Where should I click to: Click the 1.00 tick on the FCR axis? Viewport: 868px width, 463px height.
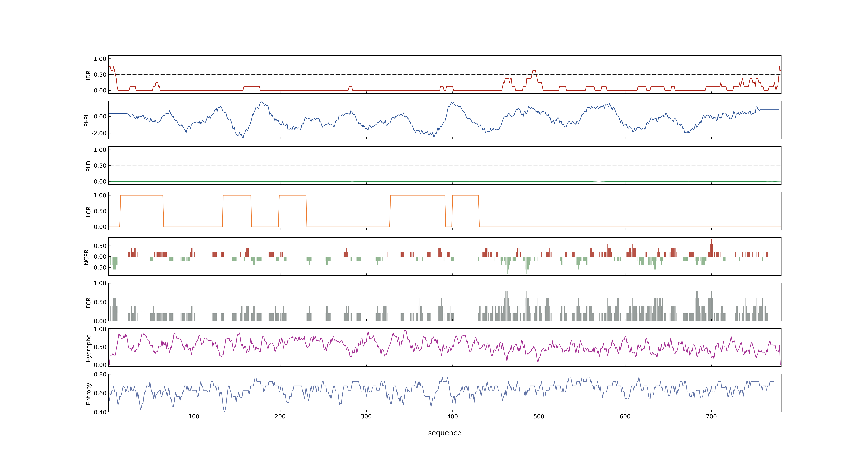(x=100, y=283)
